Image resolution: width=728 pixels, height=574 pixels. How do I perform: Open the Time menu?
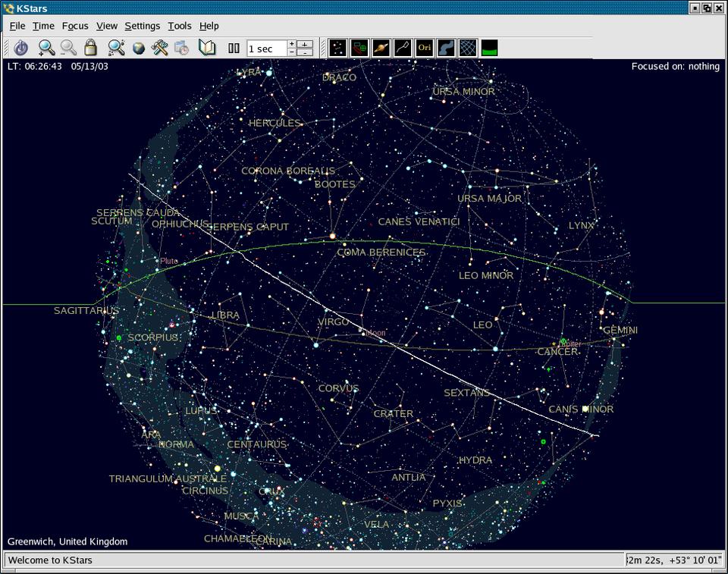43,26
